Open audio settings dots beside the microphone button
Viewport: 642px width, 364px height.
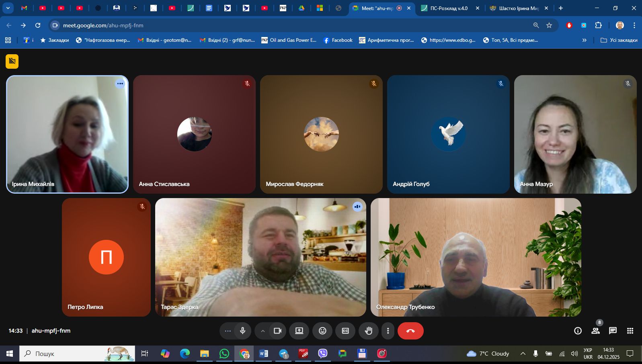228,331
